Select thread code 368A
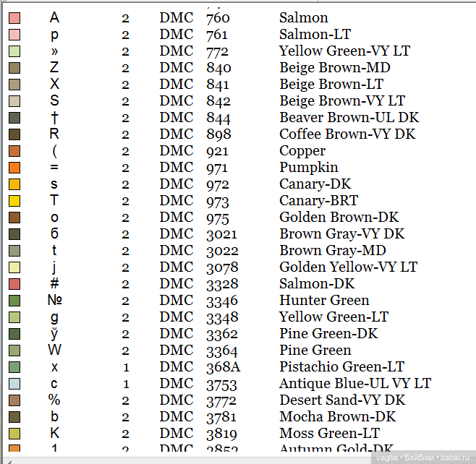 click(223, 367)
